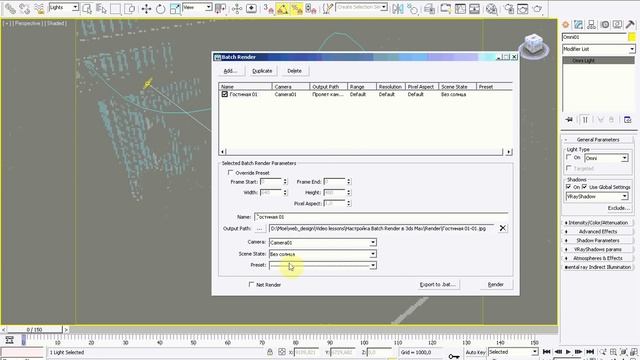Open the Modifier List dropdown
This screenshot has width=640, height=360.
point(598,49)
